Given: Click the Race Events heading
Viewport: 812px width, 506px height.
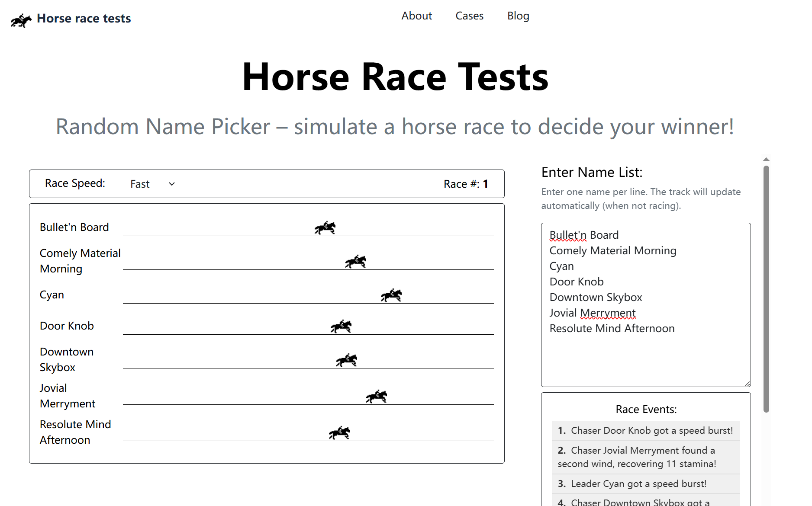Looking at the screenshot, I should tap(645, 409).
